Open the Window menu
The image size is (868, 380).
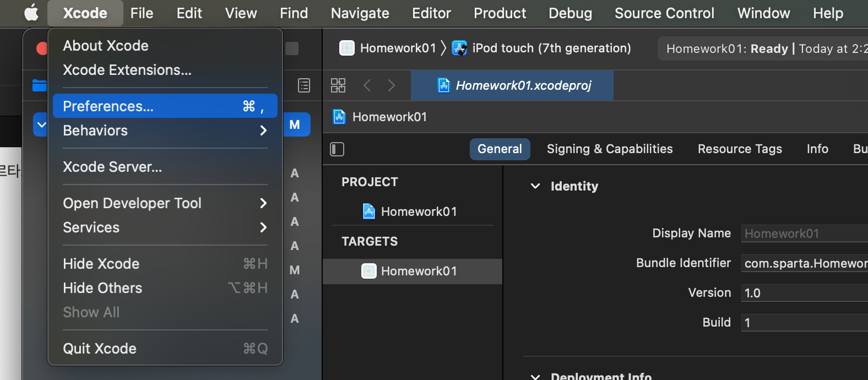pos(763,13)
